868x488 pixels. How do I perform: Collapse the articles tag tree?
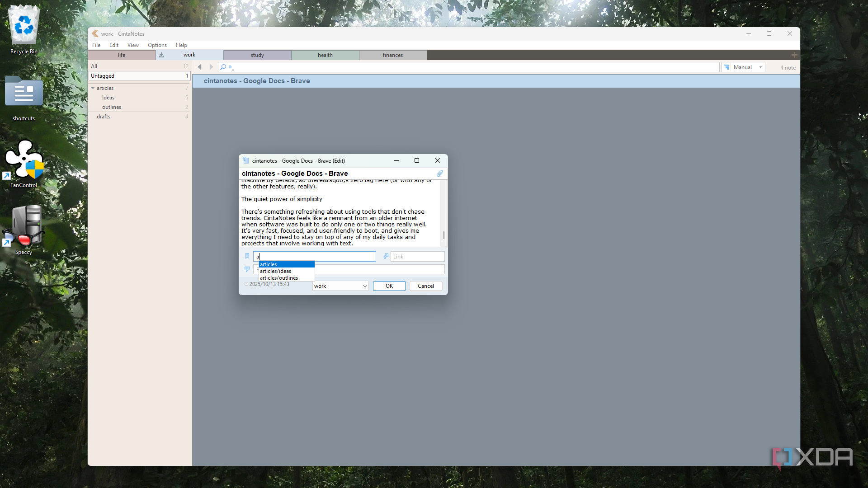coord(93,88)
